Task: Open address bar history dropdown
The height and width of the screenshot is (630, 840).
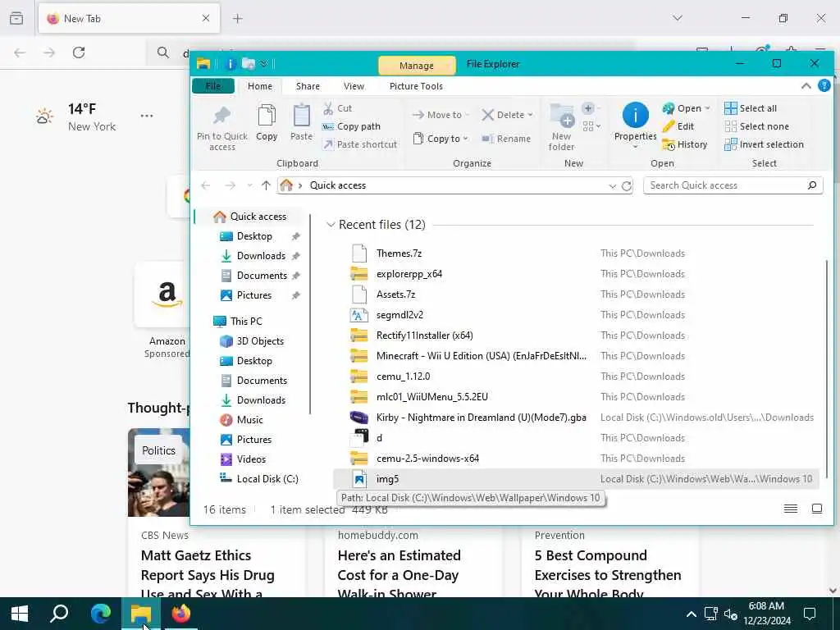Action: (x=612, y=186)
